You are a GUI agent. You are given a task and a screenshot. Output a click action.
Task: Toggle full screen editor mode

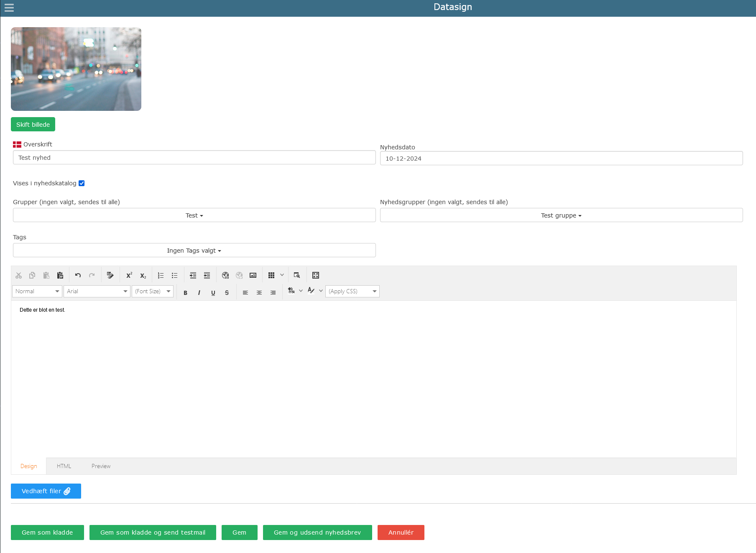pyautogui.click(x=316, y=275)
